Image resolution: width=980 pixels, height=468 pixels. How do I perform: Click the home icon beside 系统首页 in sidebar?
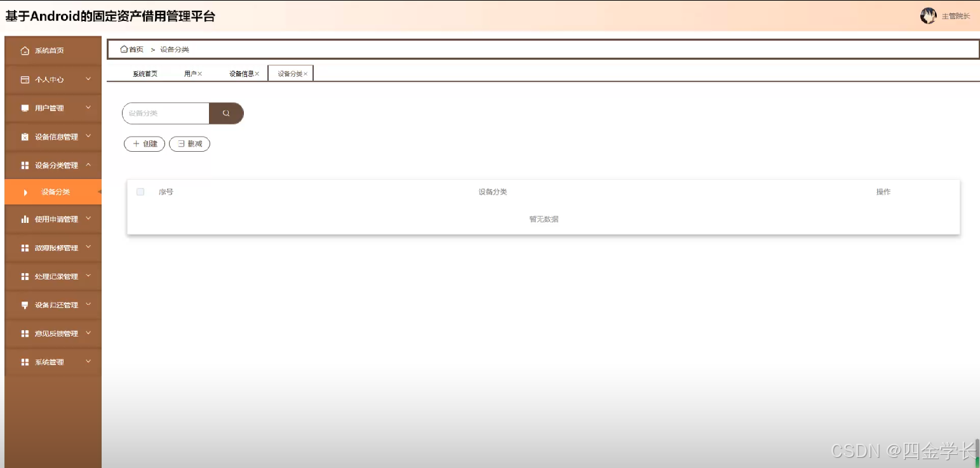tap(25, 51)
